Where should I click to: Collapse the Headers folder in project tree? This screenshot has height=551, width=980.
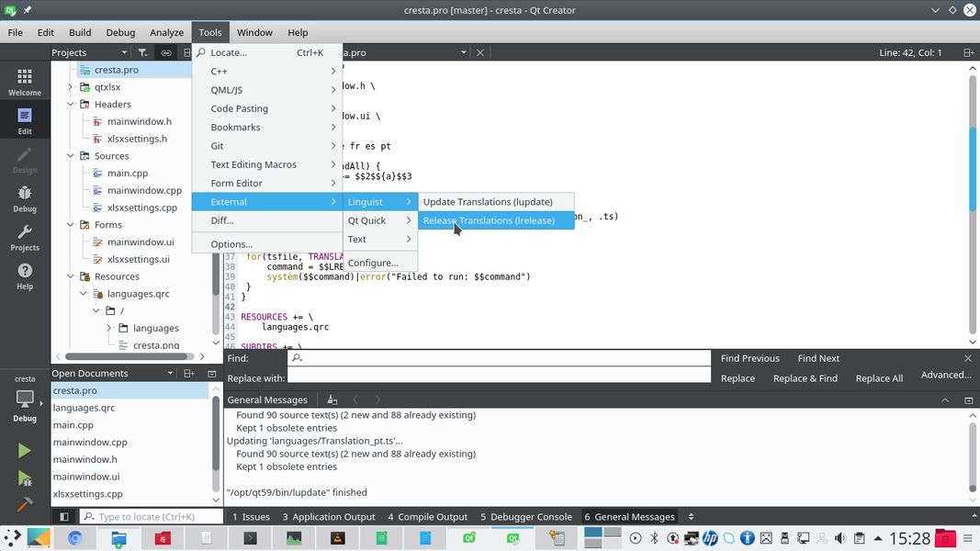[x=71, y=105]
